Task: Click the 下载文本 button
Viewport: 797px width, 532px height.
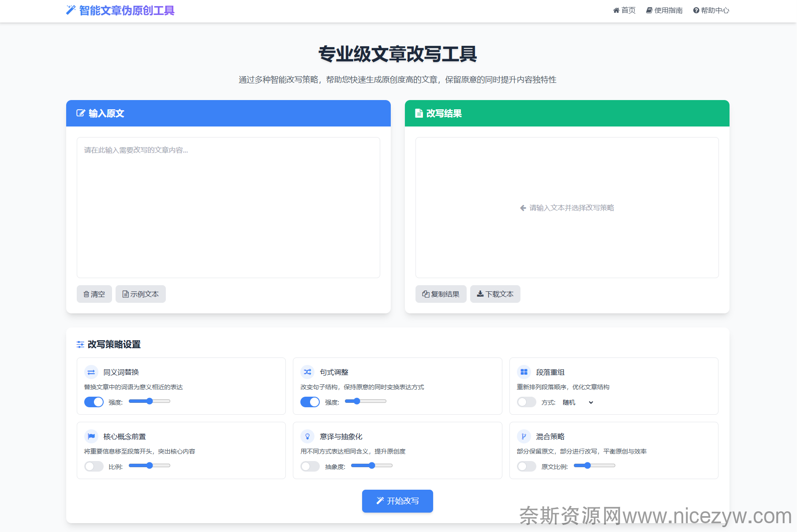Action: 495,294
